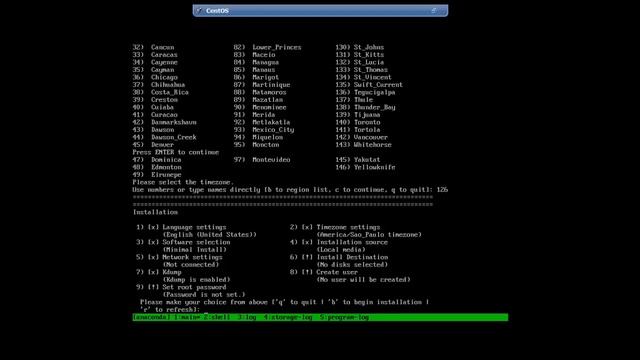Viewport: 640px width, 360px height.
Task: Click the pin icon in the CentOS connection bar
Action: (199, 11)
